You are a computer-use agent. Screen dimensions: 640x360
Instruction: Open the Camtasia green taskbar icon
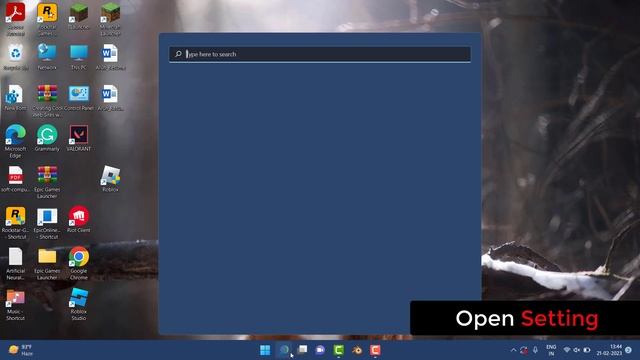tap(339, 350)
